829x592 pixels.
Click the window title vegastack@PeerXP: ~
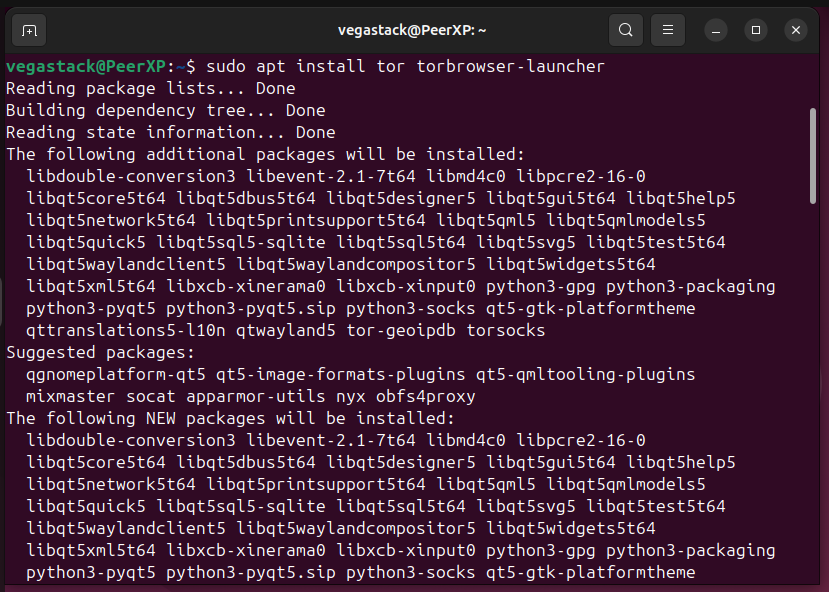[414, 30]
